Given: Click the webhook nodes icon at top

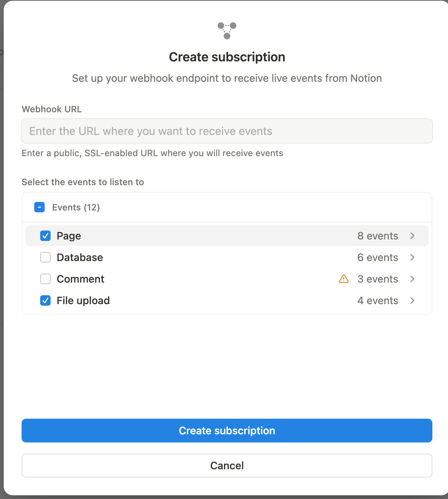Looking at the screenshot, I should click(x=227, y=30).
